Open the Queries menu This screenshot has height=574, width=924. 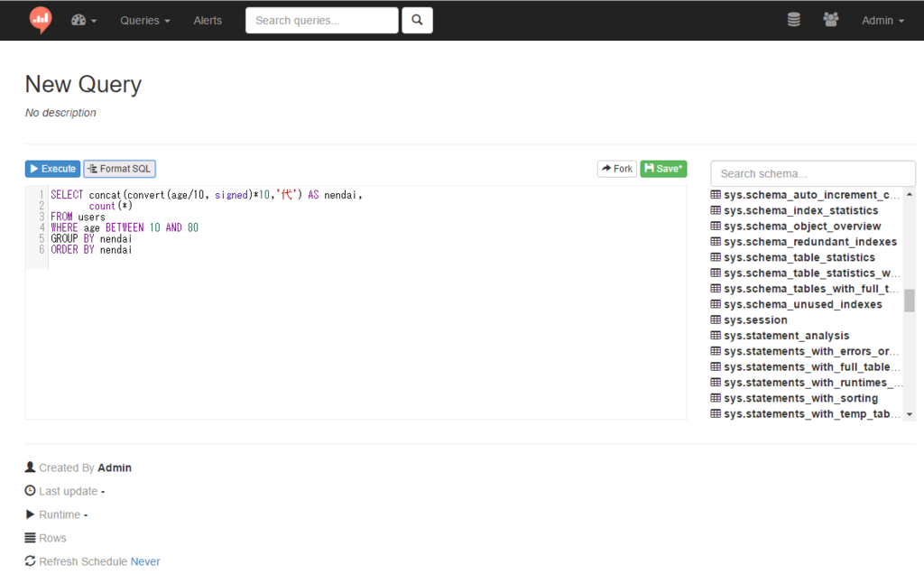coord(145,21)
